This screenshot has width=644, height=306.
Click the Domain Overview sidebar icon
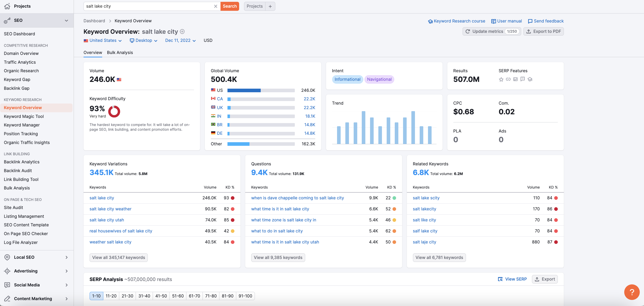(21, 53)
